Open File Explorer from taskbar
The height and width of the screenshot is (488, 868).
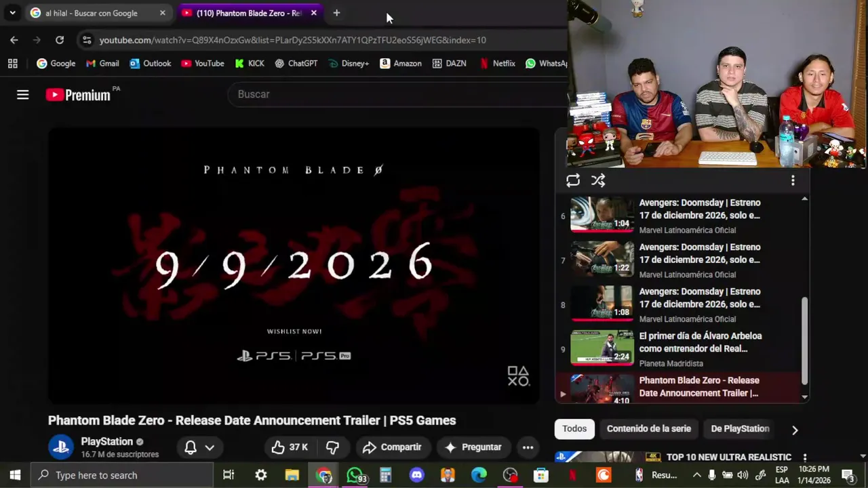292,475
